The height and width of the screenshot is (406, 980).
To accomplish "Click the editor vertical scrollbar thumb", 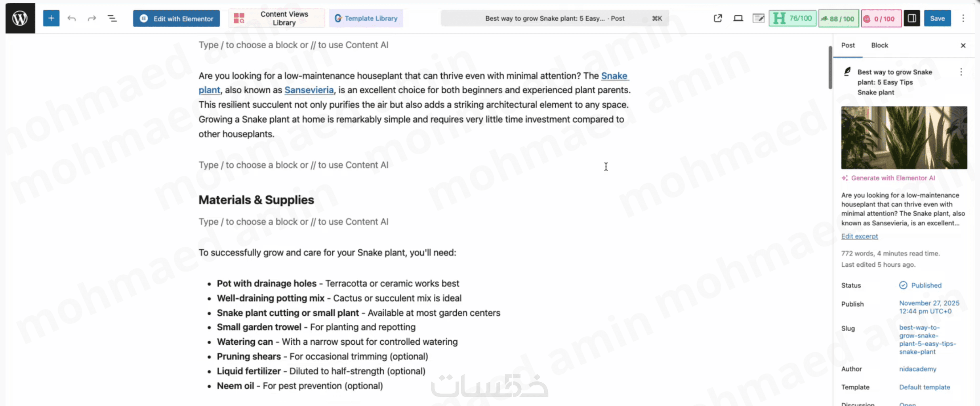I will coord(830,68).
